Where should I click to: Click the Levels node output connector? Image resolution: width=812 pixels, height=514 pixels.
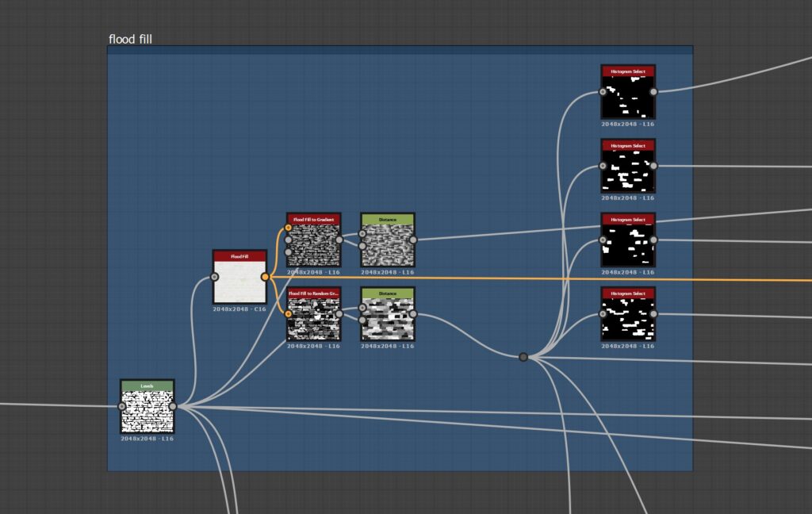coord(173,406)
